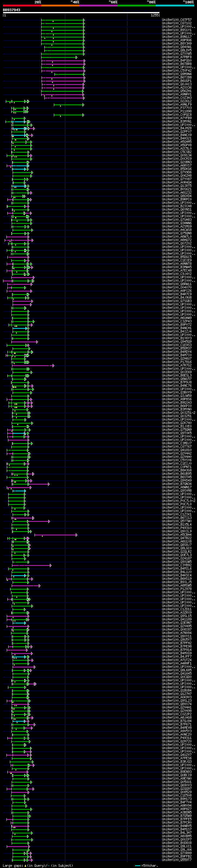This screenshot has width=197, height=868.
Task: Select the query name BB937943
Action: pyautogui.click(x=11, y=10)
